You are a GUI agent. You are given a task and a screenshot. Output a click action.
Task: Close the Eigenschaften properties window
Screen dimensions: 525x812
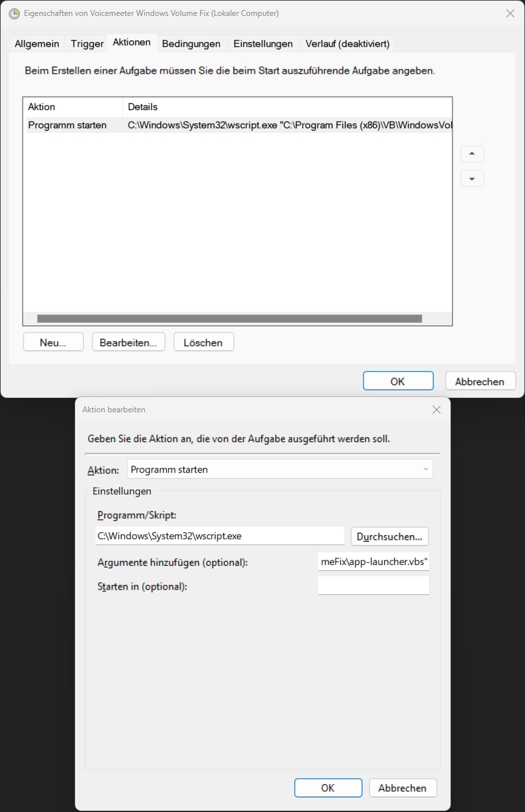510,13
